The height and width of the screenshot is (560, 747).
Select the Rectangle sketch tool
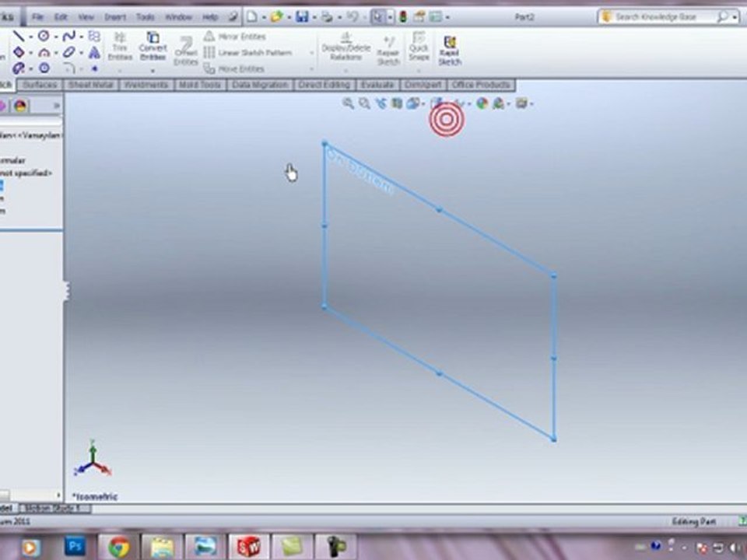tap(18, 52)
